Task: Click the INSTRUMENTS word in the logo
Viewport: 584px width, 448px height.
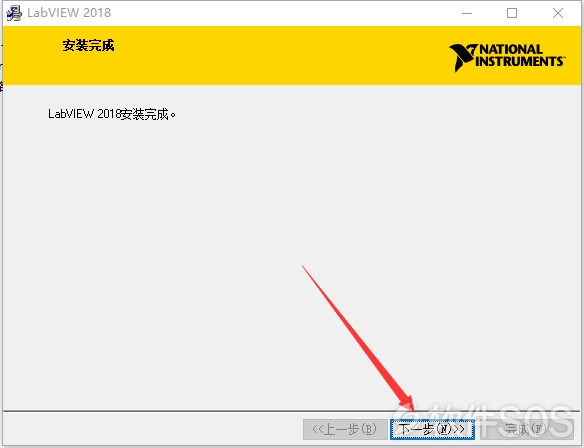Action: 520,61
